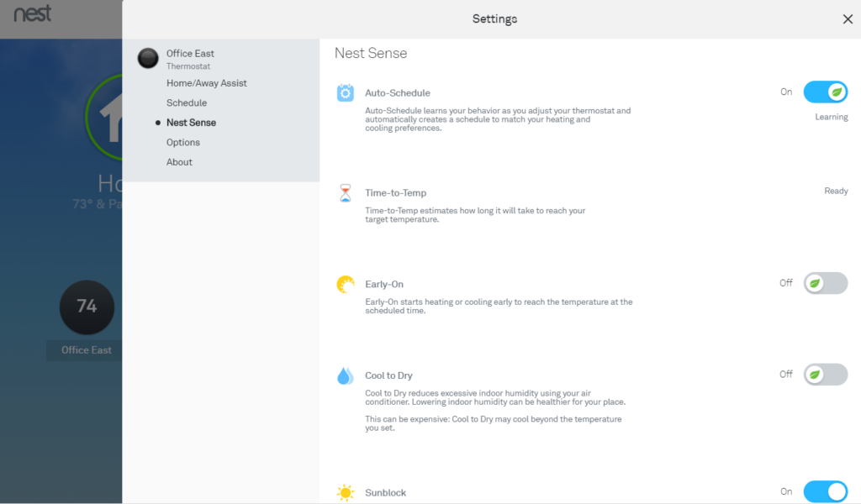Screen dimensions: 861x504
Task: Open the Home/Away Assist settings page
Action: click(207, 83)
